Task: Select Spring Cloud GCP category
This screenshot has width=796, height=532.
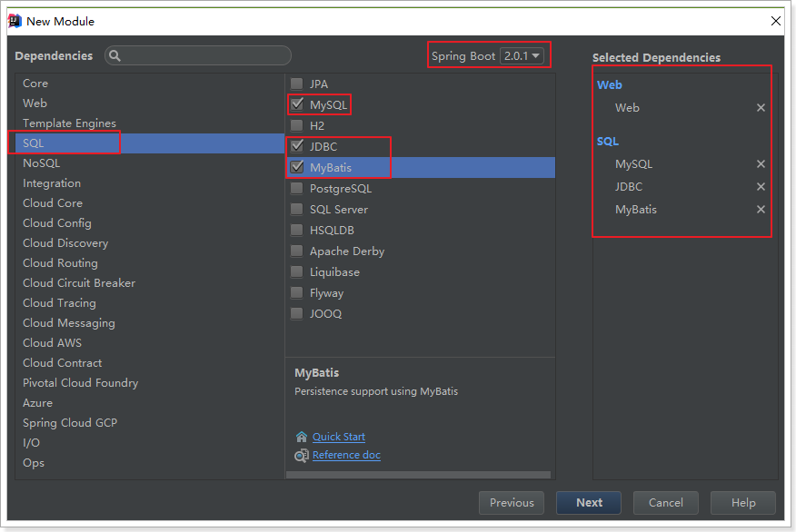Action: 150,423
